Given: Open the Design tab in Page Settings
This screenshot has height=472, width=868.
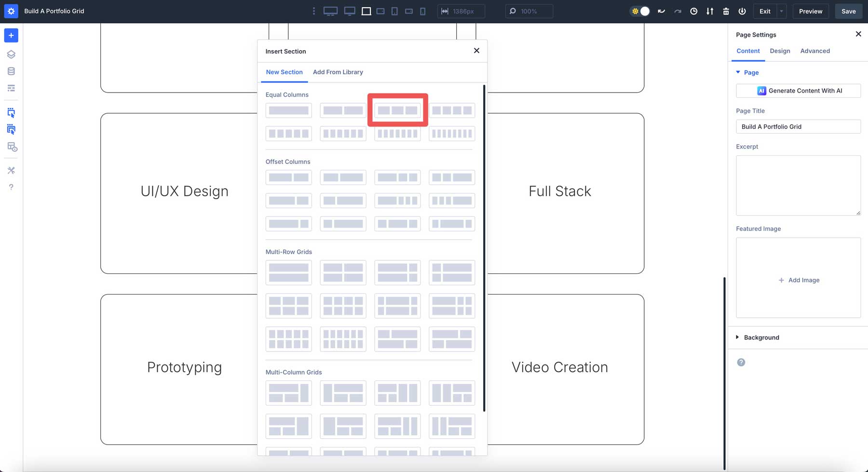Looking at the screenshot, I should click(x=780, y=51).
